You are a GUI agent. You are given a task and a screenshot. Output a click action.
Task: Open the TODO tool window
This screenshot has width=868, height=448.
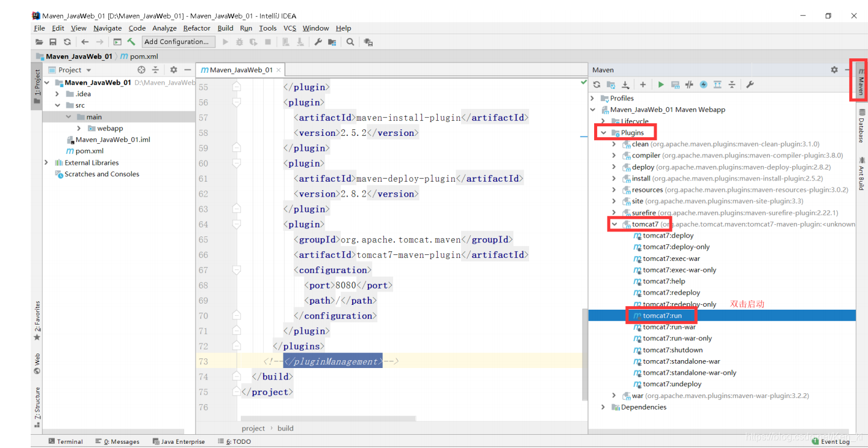pyautogui.click(x=234, y=441)
